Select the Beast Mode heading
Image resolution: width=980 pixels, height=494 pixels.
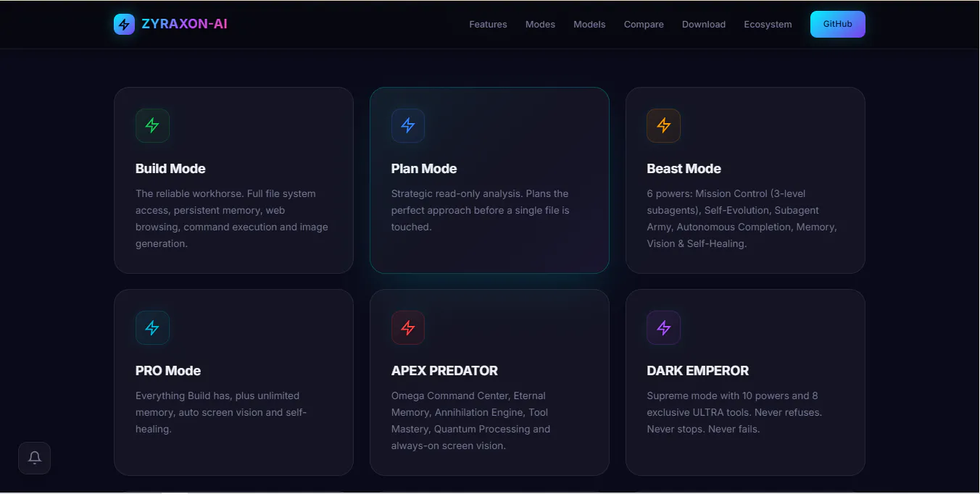[684, 169]
